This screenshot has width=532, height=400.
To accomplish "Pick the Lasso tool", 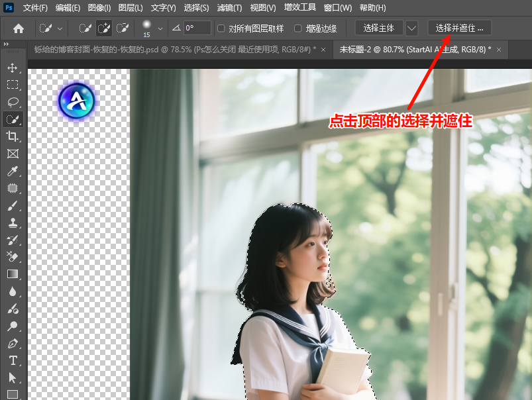I will pos(13,102).
